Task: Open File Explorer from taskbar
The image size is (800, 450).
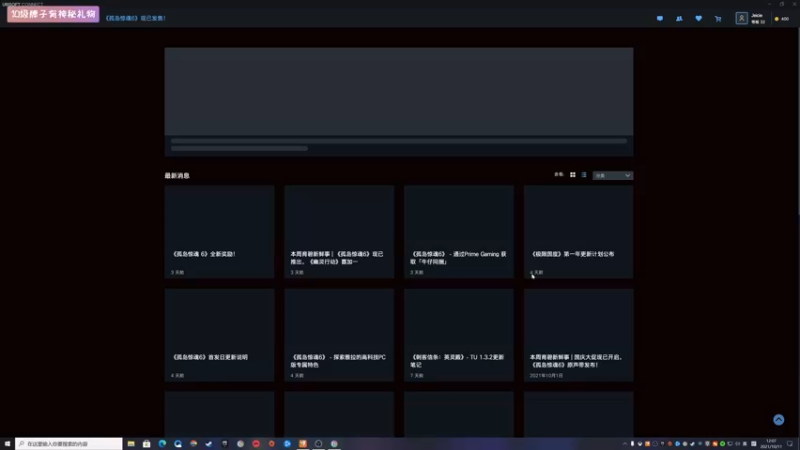Action: (131, 444)
